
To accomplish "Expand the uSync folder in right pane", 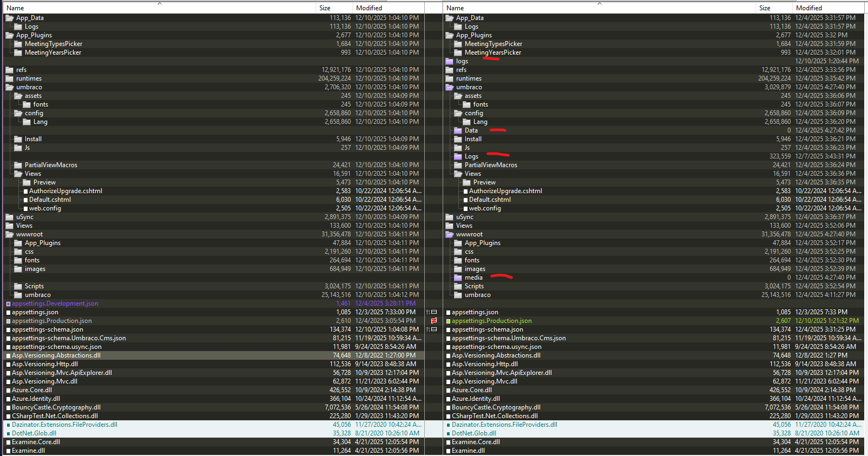I will pyautogui.click(x=449, y=217).
